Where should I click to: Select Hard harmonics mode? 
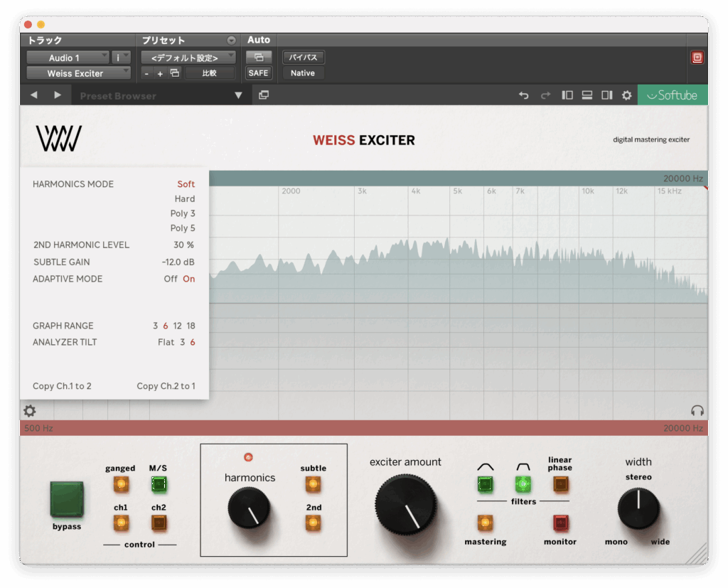pyautogui.click(x=185, y=199)
